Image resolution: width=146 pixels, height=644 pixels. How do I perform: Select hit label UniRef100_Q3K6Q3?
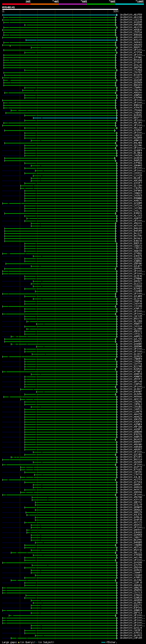(x=131, y=532)
